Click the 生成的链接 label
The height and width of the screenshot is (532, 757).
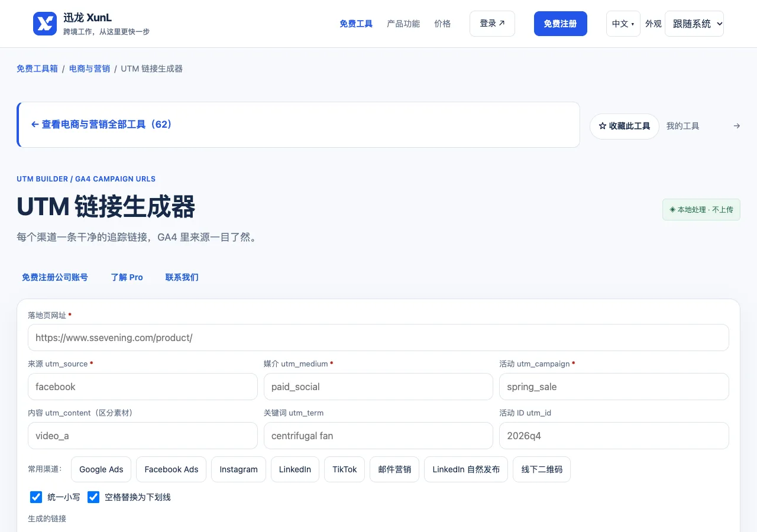tap(47, 518)
